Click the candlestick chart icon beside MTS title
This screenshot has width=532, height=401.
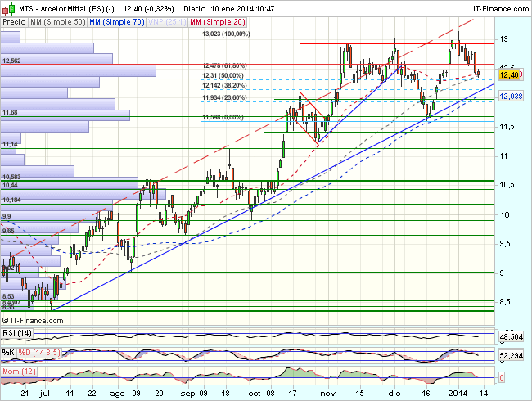(x=8, y=9)
